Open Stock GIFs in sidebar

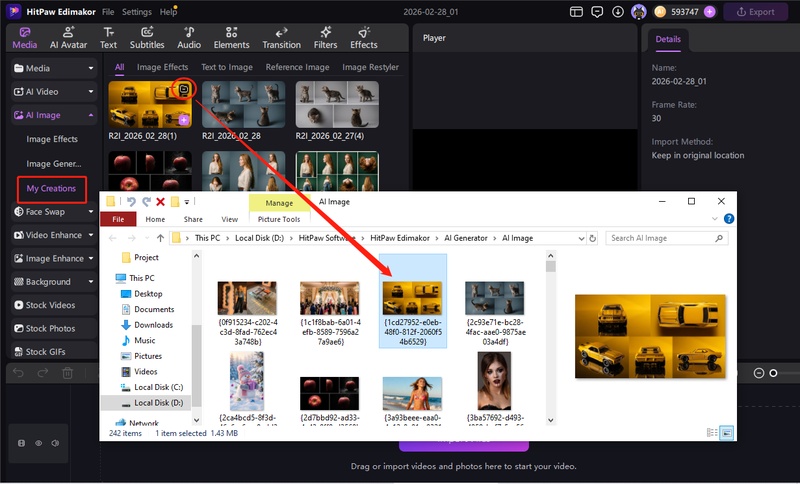click(54, 351)
